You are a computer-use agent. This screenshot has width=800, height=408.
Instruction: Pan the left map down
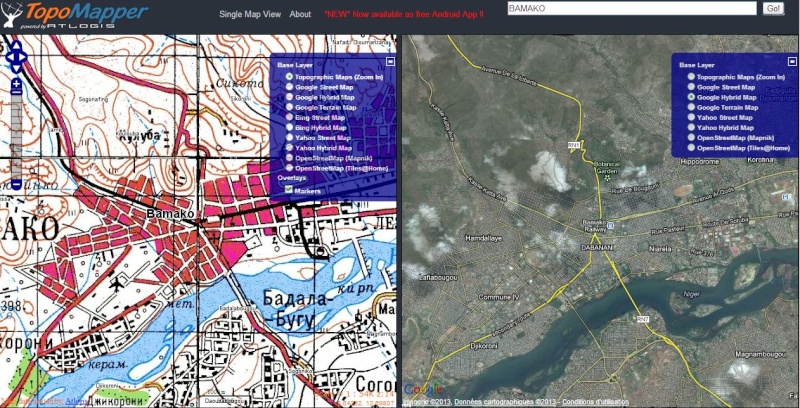[x=16, y=67]
